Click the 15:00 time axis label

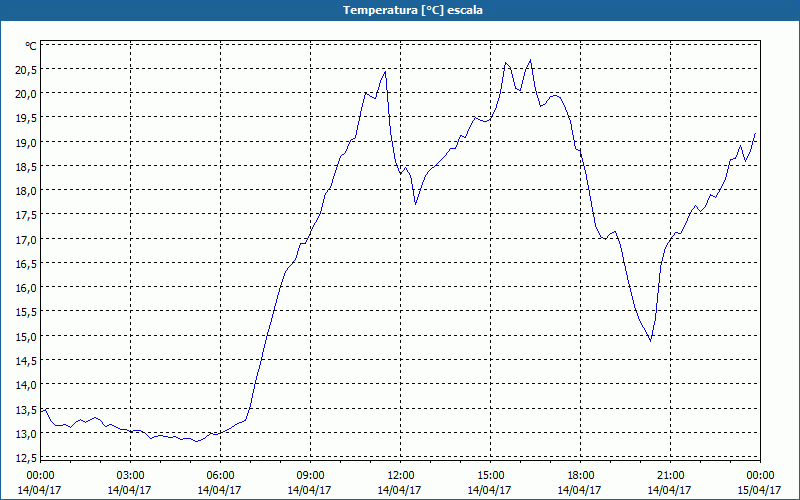(x=490, y=476)
